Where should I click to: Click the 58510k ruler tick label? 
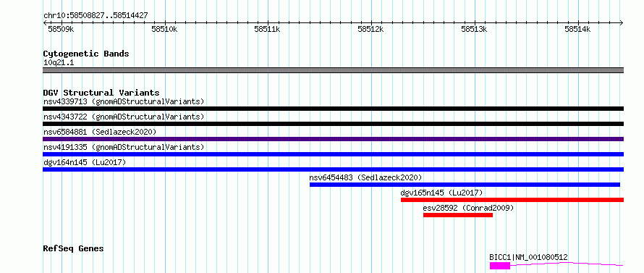pos(164,30)
